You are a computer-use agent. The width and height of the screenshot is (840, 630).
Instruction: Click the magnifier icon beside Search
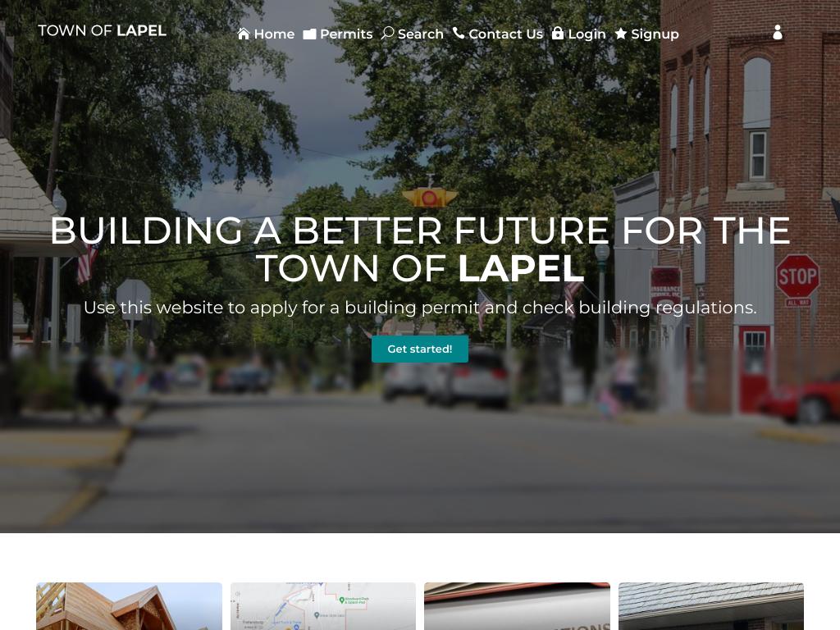387,33
